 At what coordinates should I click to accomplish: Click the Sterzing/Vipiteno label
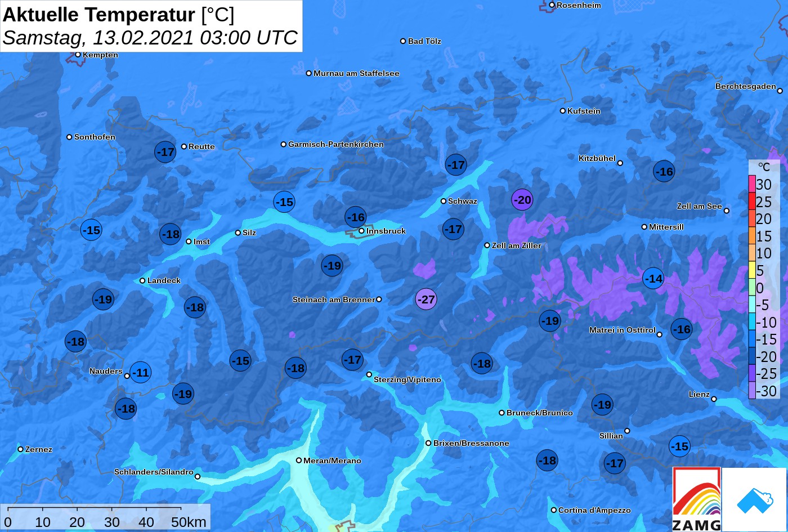click(408, 379)
